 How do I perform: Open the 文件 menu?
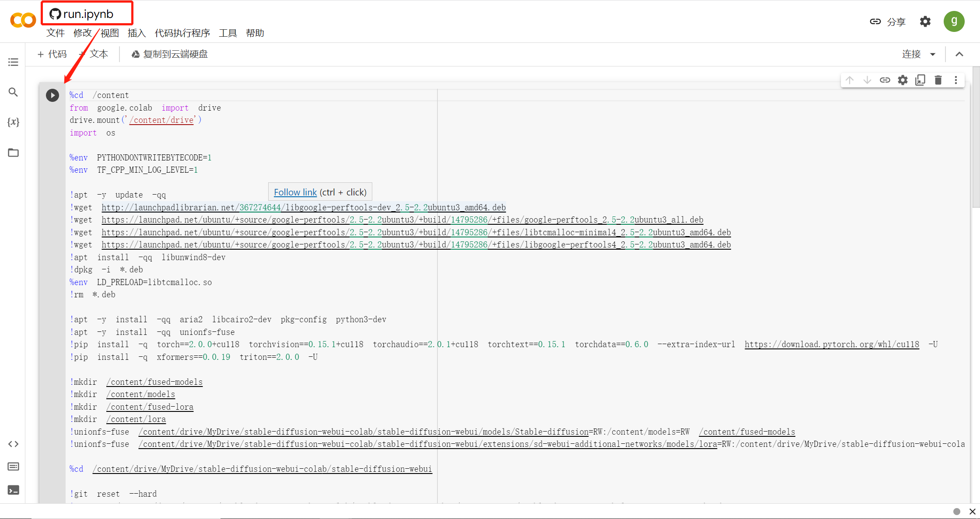tap(55, 33)
